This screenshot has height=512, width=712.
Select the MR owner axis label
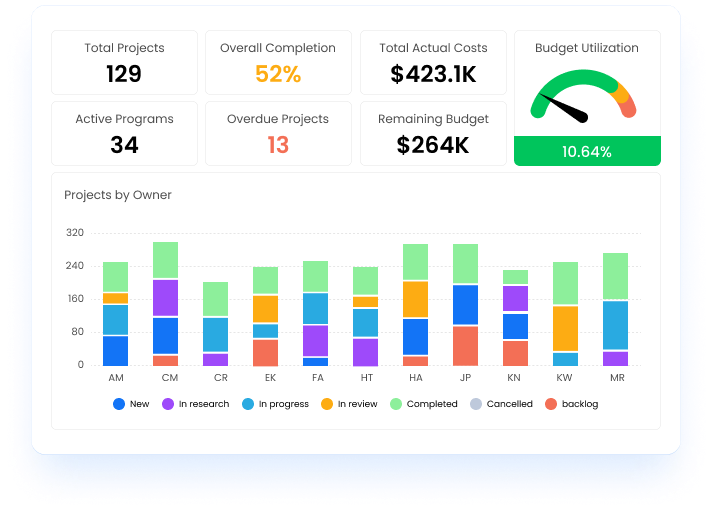(x=617, y=378)
